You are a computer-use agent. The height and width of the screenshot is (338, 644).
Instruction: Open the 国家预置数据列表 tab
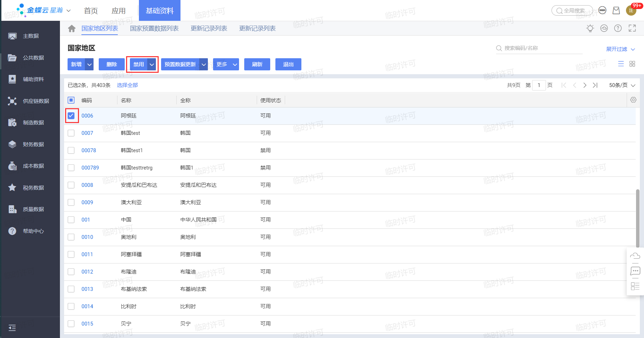coord(154,28)
